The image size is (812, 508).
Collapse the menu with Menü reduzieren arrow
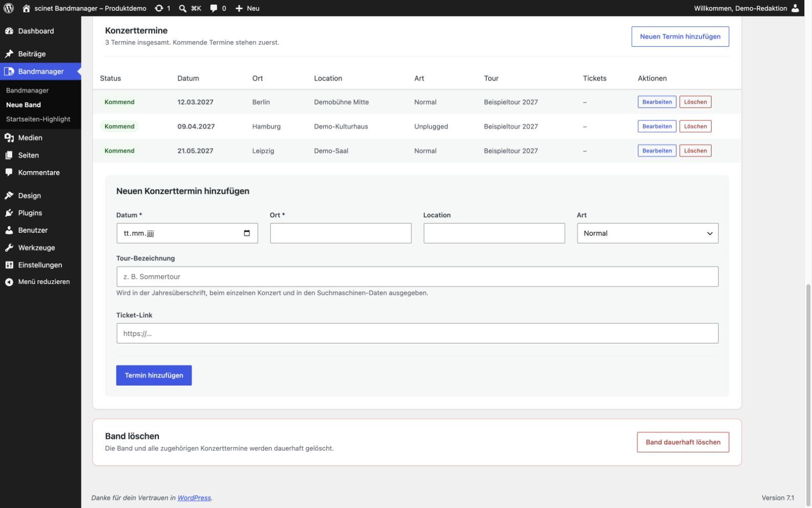[x=9, y=282]
